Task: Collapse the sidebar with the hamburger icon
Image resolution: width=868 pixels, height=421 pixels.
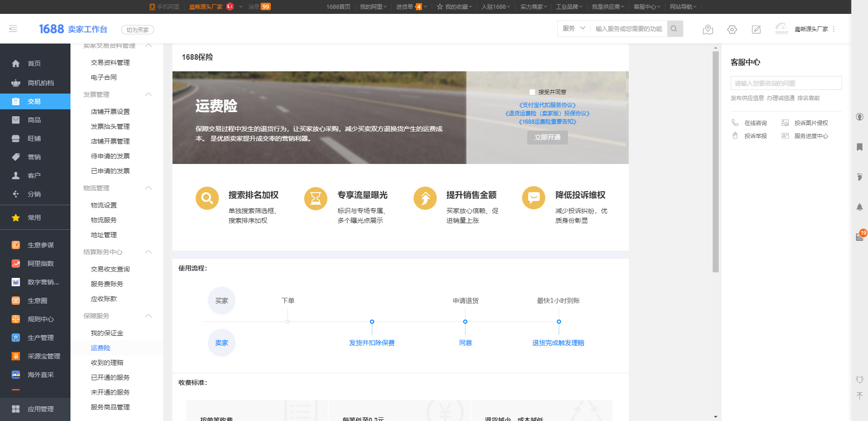Action: 13,29
